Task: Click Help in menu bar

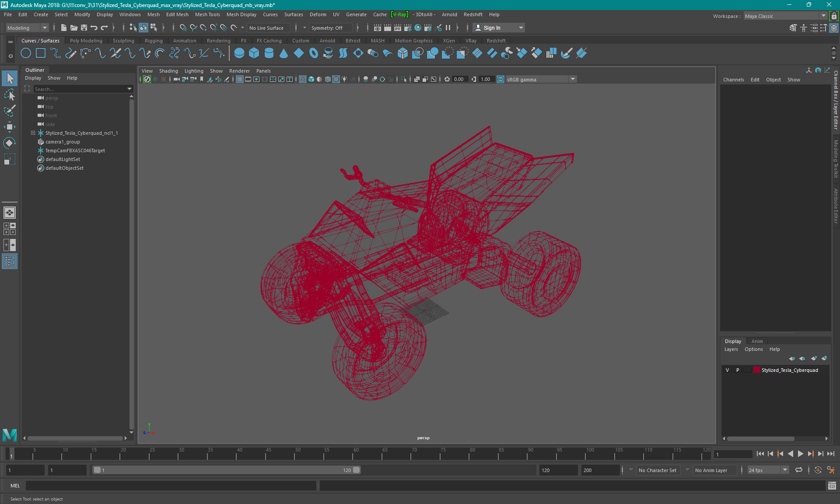Action: tap(494, 14)
